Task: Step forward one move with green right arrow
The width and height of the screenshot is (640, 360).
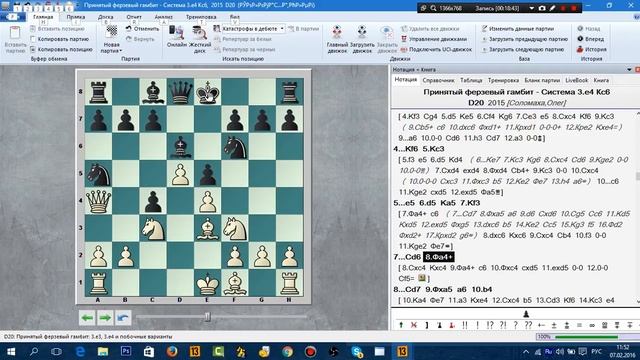Action: [105, 318]
